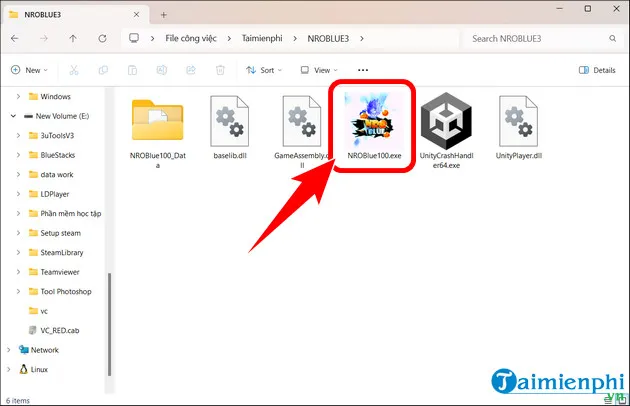Click the Search NROBLUE3 input box
This screenshot has width=630, height=406.
coord(540,38)
